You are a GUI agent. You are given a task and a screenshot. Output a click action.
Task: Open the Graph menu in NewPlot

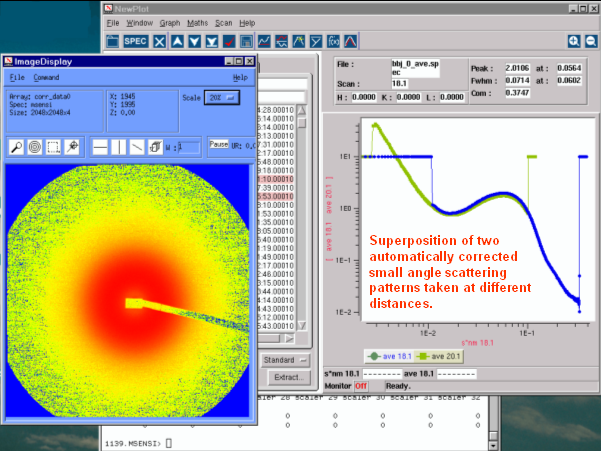point(170,22)
